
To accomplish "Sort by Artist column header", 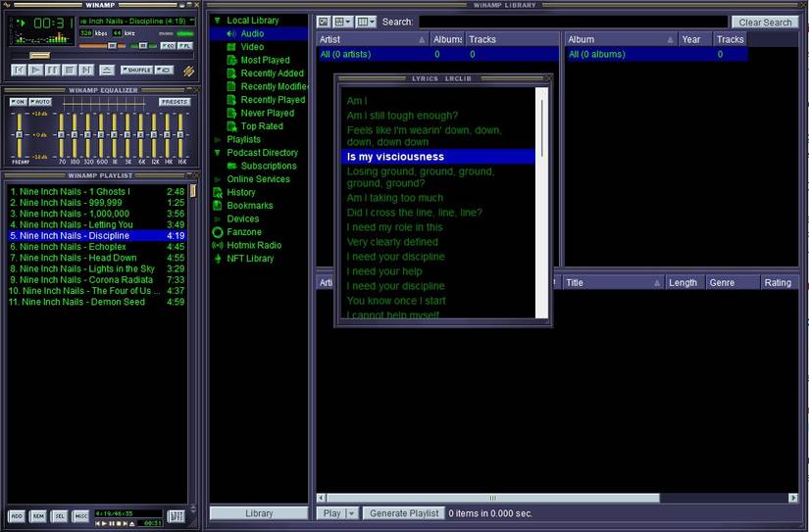I will pyautogui.click(x=373, y=39).
